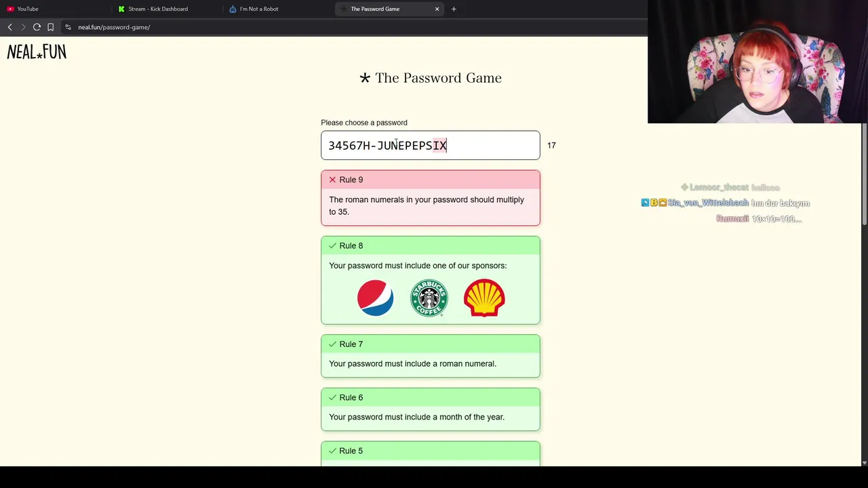The width and height of the screenshot is (868, 488).
Task: Click the roman numerals multiply to 35 text
Action: 427,206
